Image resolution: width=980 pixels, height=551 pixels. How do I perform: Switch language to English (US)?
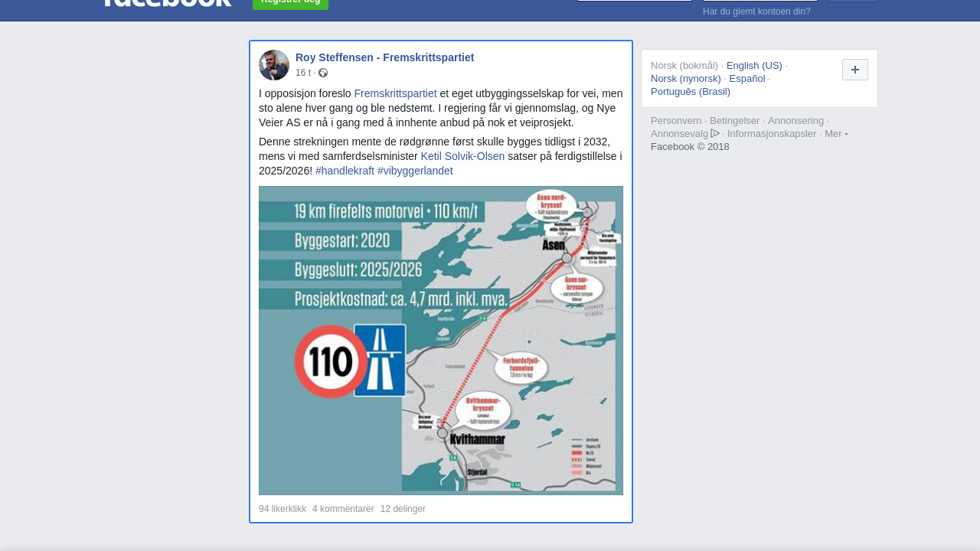pos(754,66)
